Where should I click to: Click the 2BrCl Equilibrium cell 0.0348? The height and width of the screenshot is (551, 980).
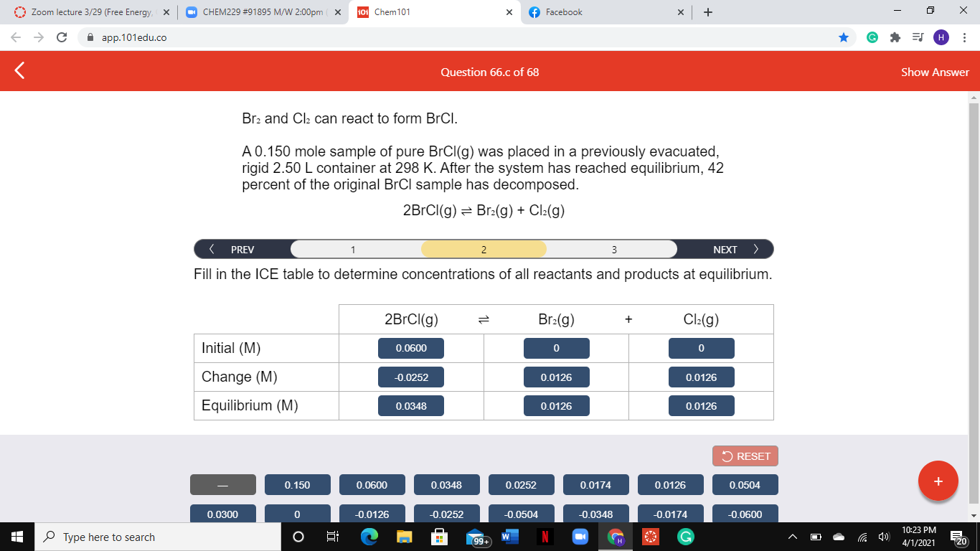click(x=411, y=405)
